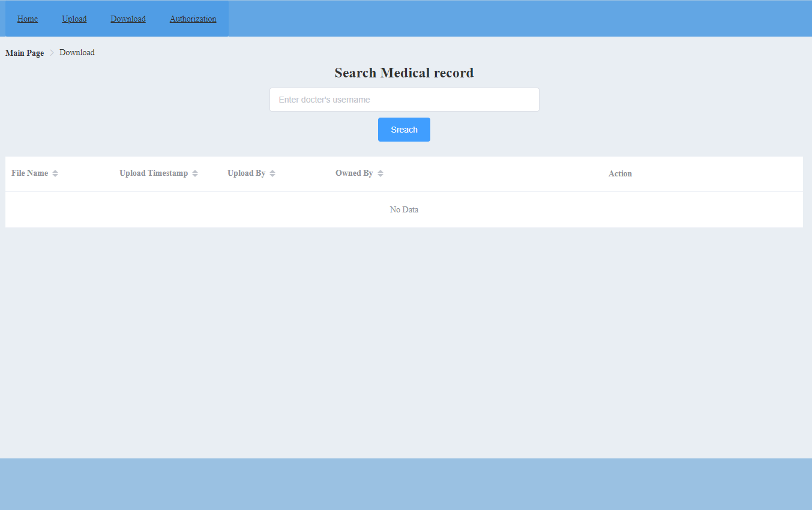Sort Owned By column descending
The image size is (812, 510).
point(380,175)
